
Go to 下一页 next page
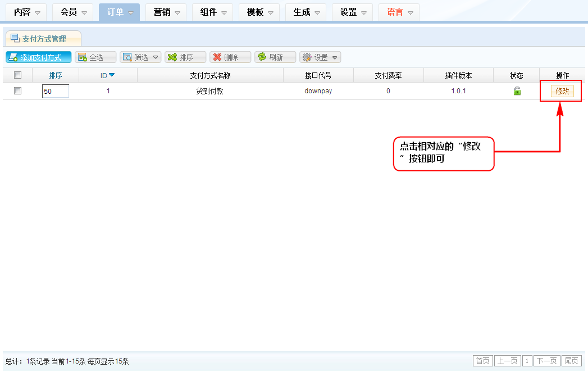pos(547,361)
